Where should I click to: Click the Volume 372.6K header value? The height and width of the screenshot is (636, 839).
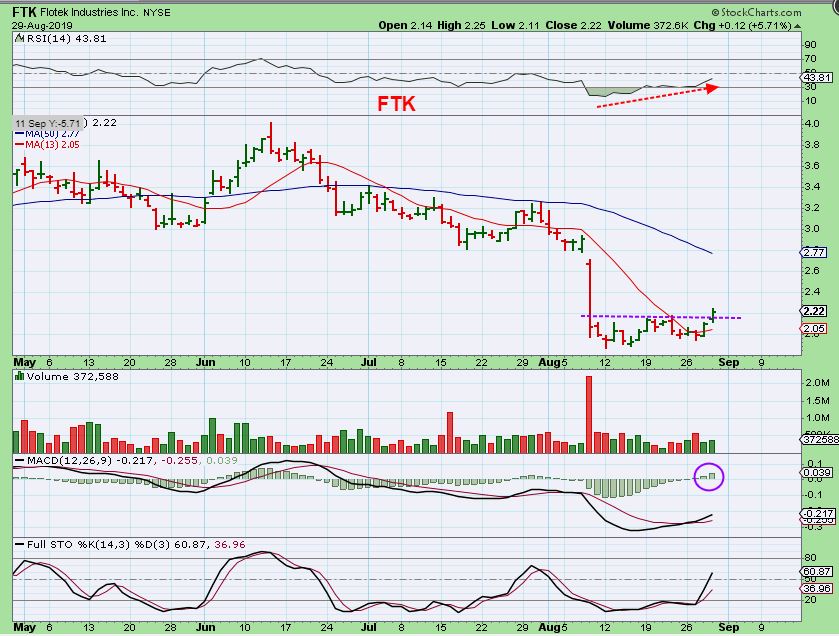648,25
